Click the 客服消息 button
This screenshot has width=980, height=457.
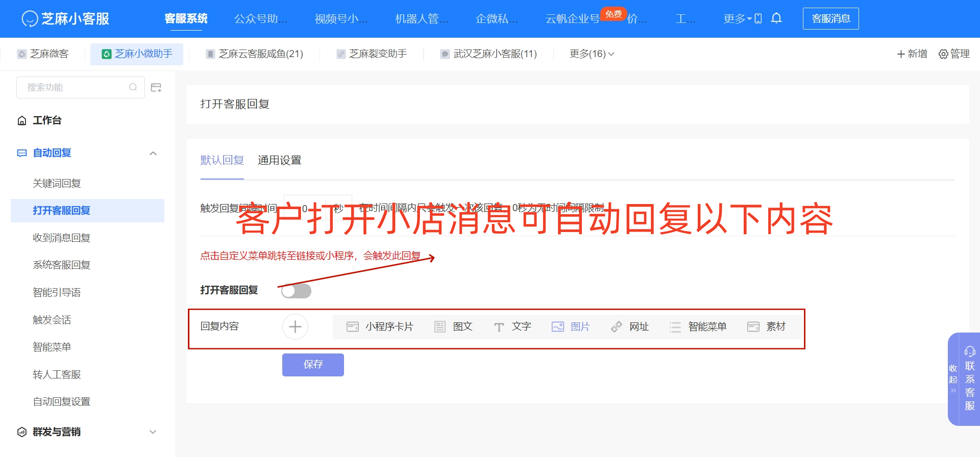point(831,18)
